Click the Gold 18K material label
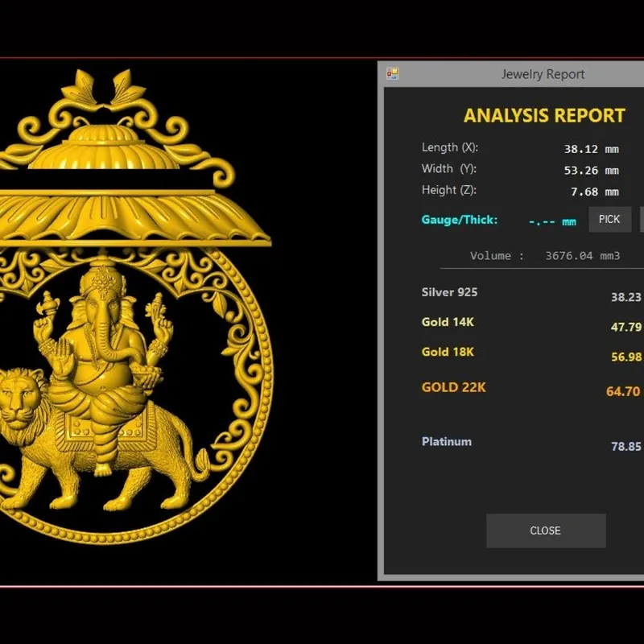The image size is (644, 644). pyautogui.click(x=448, y=352)
